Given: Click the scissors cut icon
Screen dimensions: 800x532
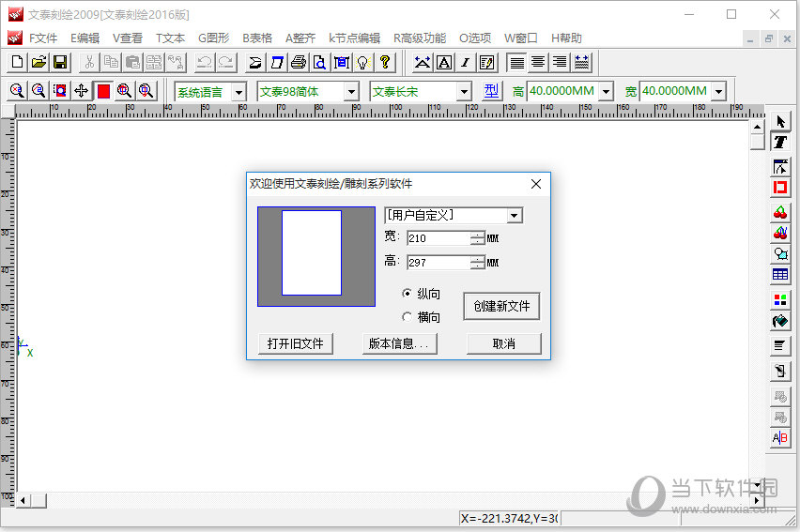Looking at the screenshot, I should [x=89, y=62].
